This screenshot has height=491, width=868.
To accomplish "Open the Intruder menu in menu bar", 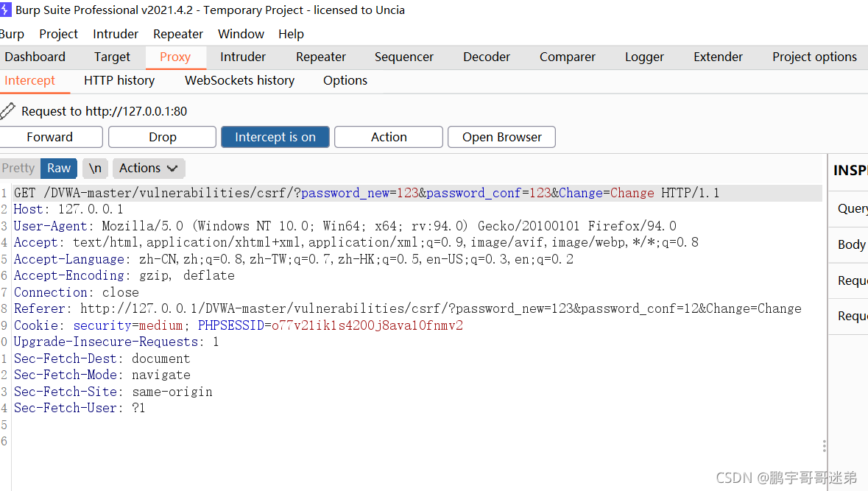I will coord(115,35).
